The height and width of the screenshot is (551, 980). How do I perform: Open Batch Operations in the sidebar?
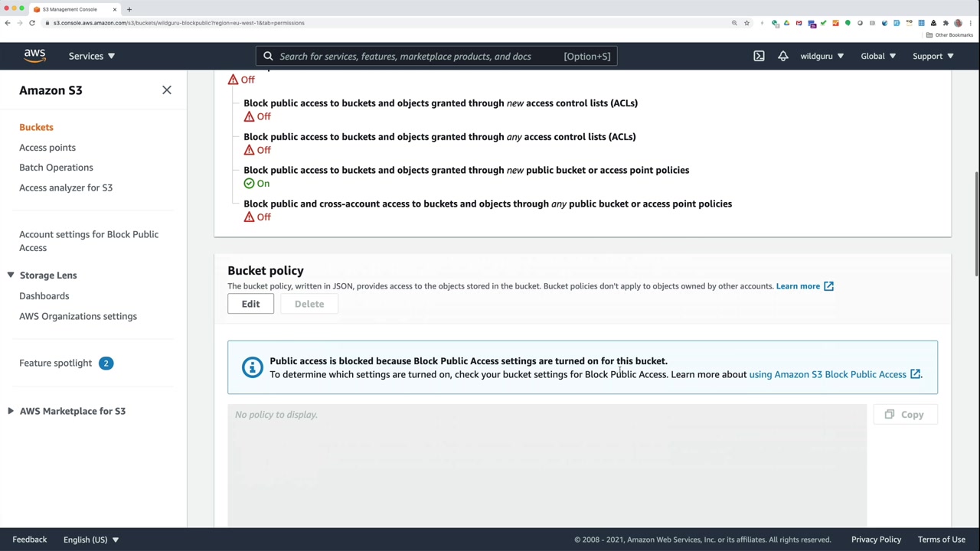(56, 168)
